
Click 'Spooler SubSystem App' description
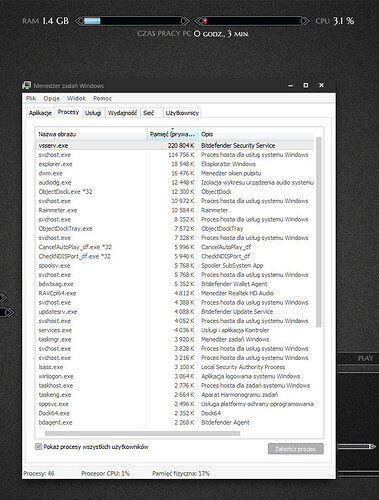[x=232, y=266]
